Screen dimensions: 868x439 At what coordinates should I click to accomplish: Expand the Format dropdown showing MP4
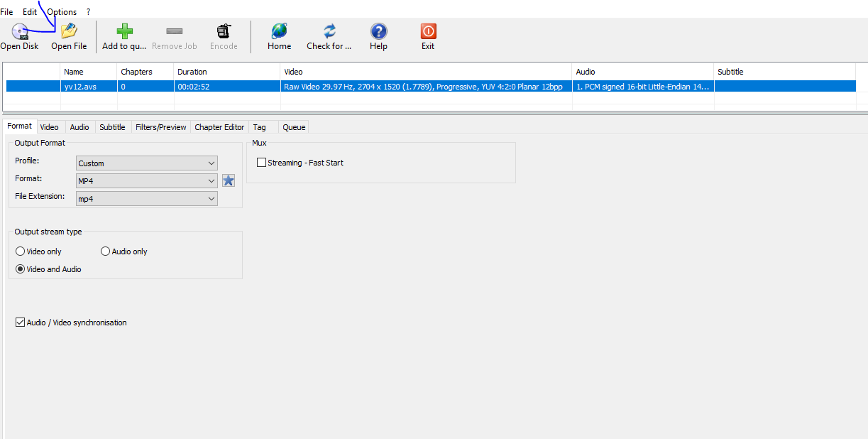pyautogui.click(x=147, y=181)
